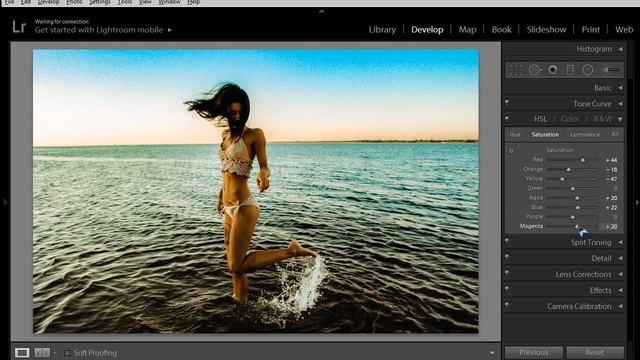Screen dimensions: 640x360
Task: Select the Spot Removal tool
Action: point(535,70)
